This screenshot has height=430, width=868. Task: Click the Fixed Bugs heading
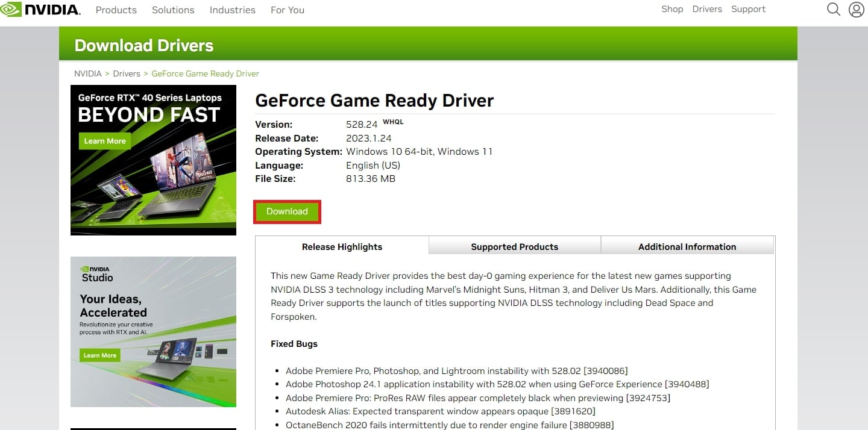pos(294,344)
